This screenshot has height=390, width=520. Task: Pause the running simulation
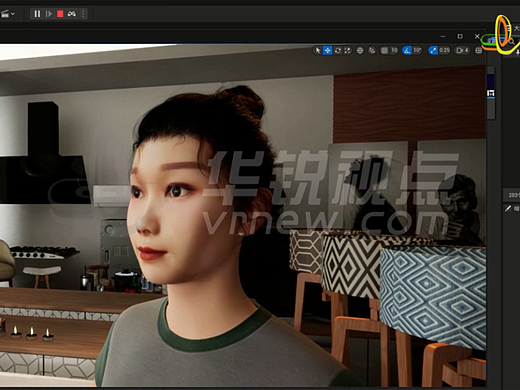tap(37, 14)
